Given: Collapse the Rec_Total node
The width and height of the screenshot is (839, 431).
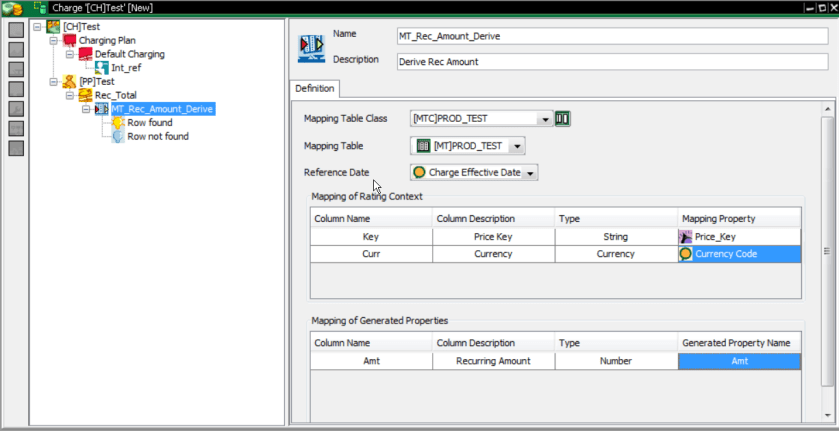Looking at the screenshot, I should click(69, 95).
